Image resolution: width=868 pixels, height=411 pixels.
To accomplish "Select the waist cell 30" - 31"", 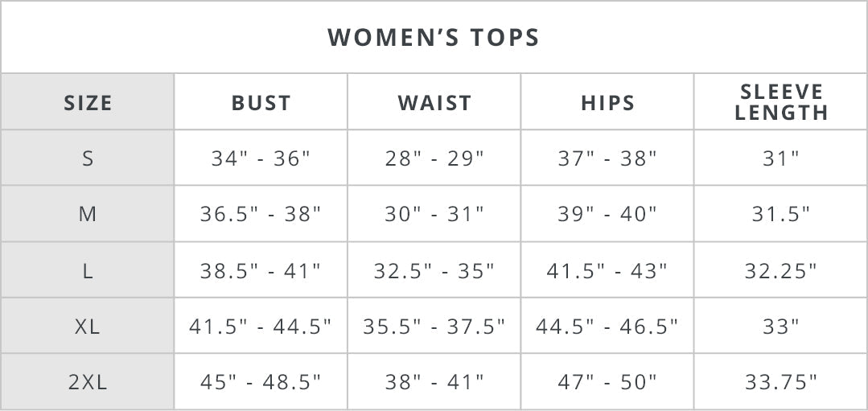I will coord(434,214).
